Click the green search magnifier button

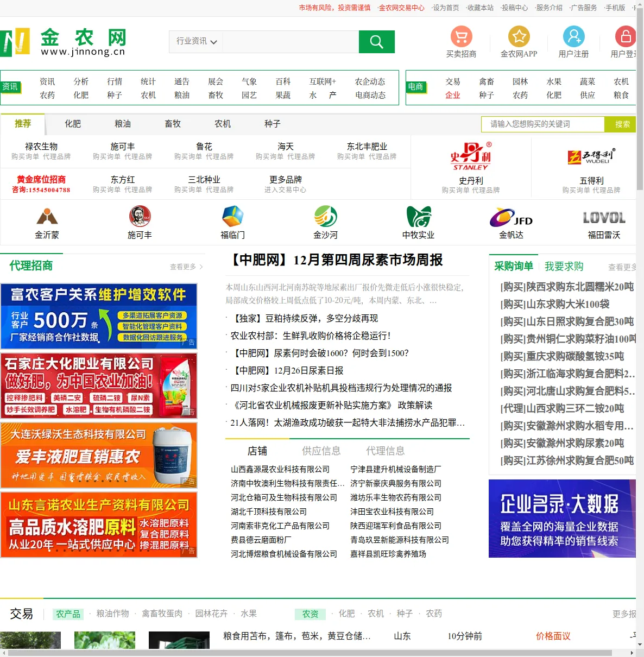[x=376, y=42]
